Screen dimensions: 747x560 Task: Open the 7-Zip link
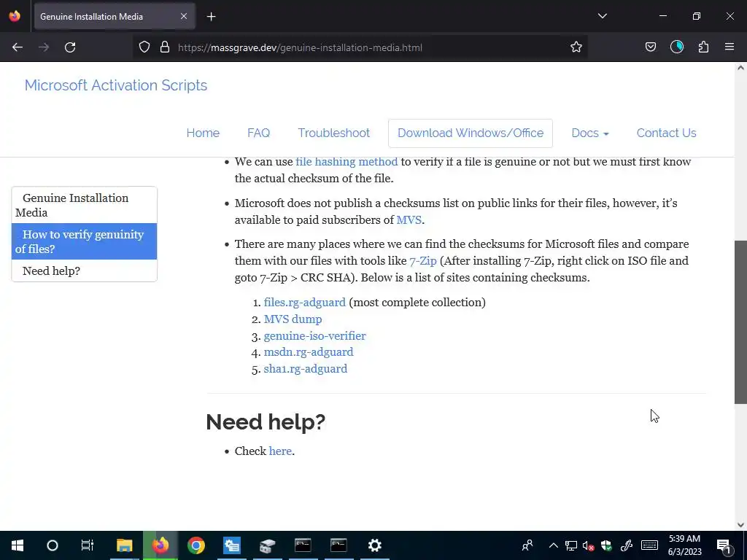(423, 261)
